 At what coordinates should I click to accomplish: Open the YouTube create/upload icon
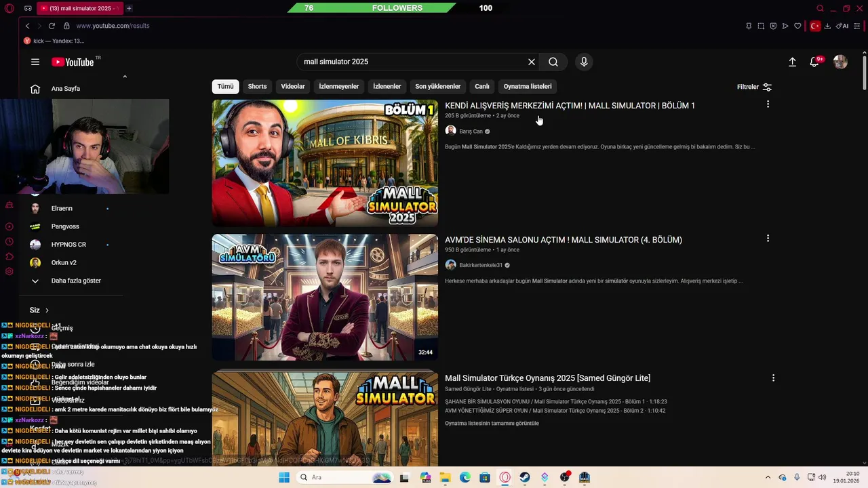coord(792,62)
